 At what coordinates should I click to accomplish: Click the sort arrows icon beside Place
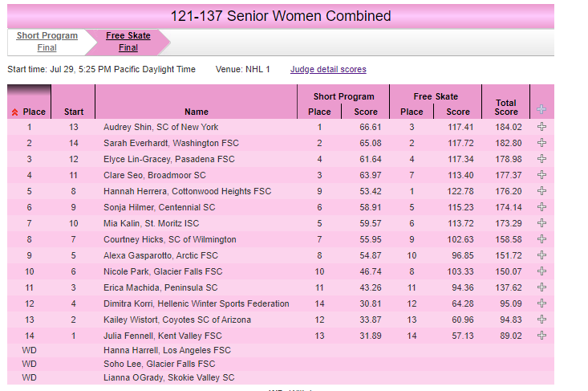click(14, 112)
